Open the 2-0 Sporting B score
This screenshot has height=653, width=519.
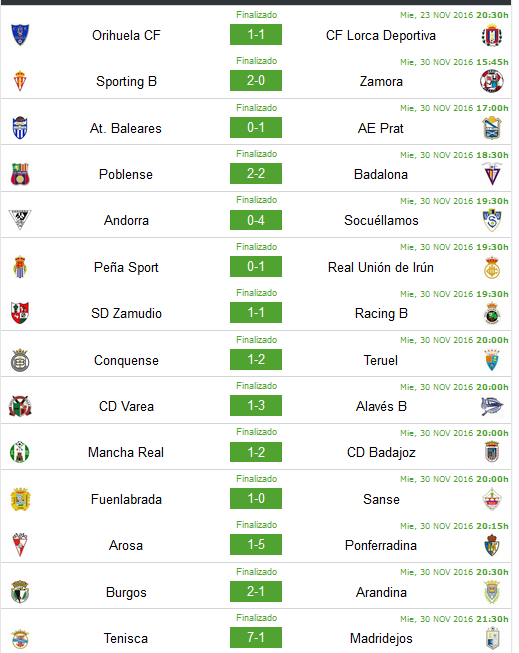click(256, 80)
